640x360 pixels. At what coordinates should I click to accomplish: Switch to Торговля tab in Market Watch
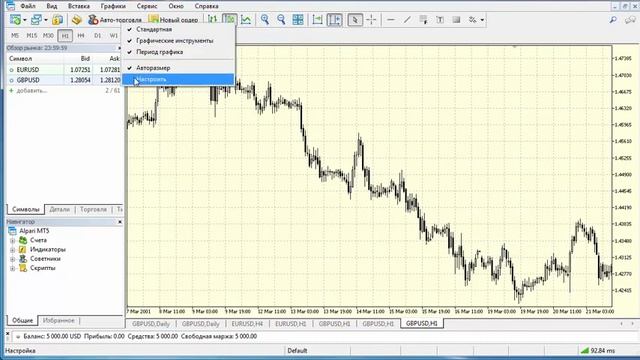tap(93, 209)
